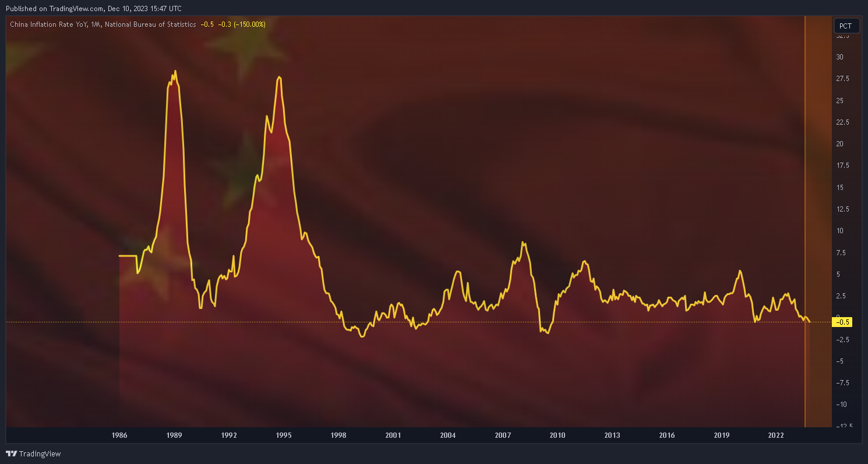The image size is (868, 464).
Task: Click the 30 value on price scale
Action: point(839,57)
